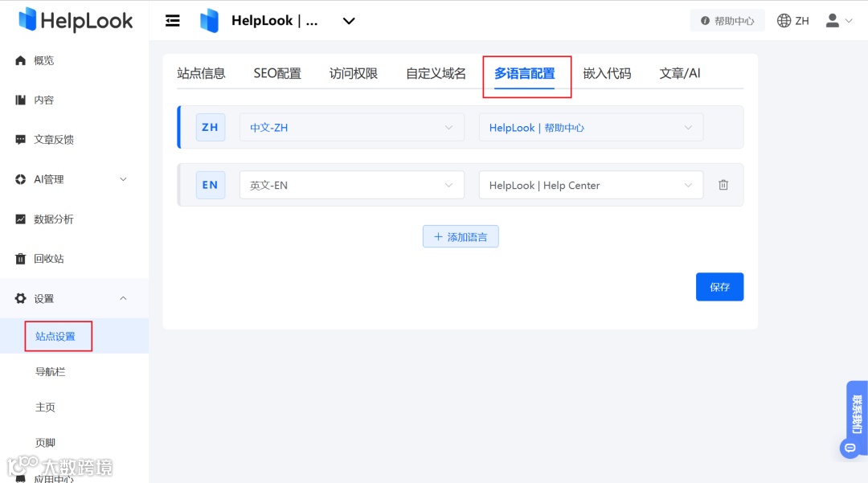Click the 添加语言 add language button
868x483 pixels.
[x=461, y=235]
